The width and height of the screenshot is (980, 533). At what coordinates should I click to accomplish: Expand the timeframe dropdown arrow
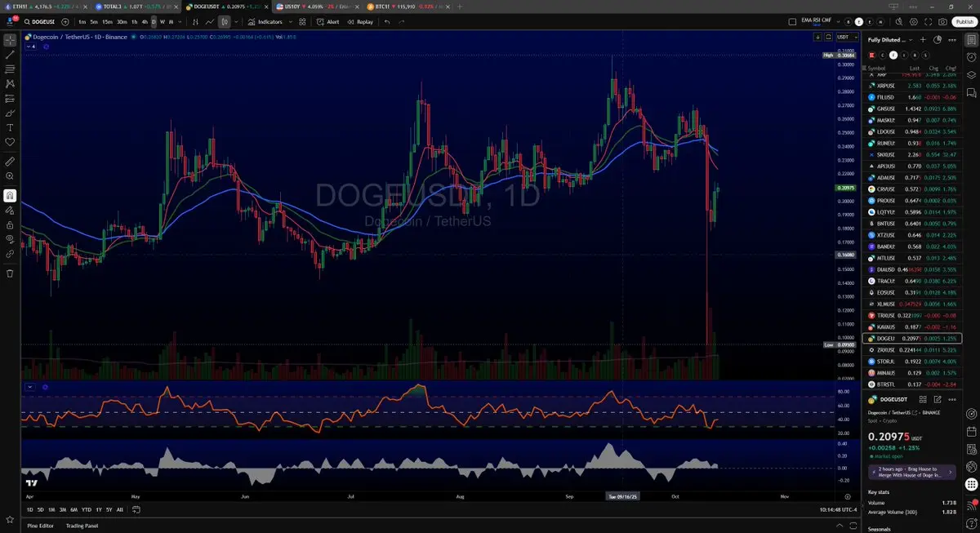pos(179,22)
